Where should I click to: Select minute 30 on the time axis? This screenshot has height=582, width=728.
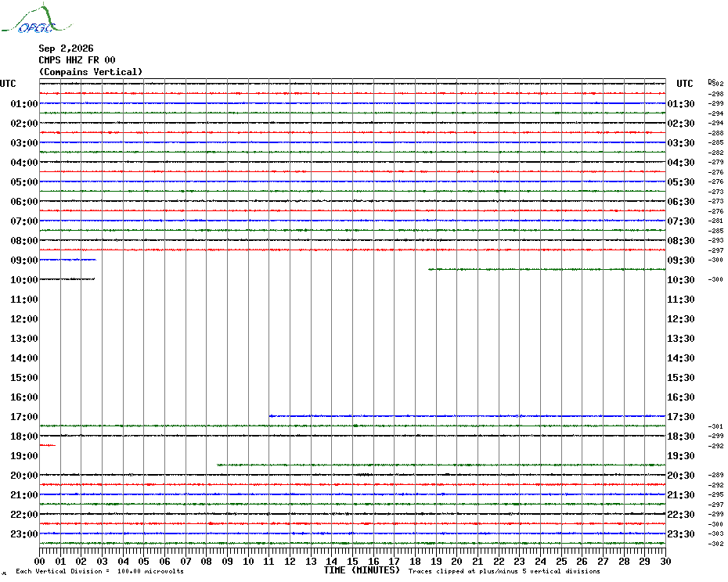pyautogui.click(x=665, y=561)
